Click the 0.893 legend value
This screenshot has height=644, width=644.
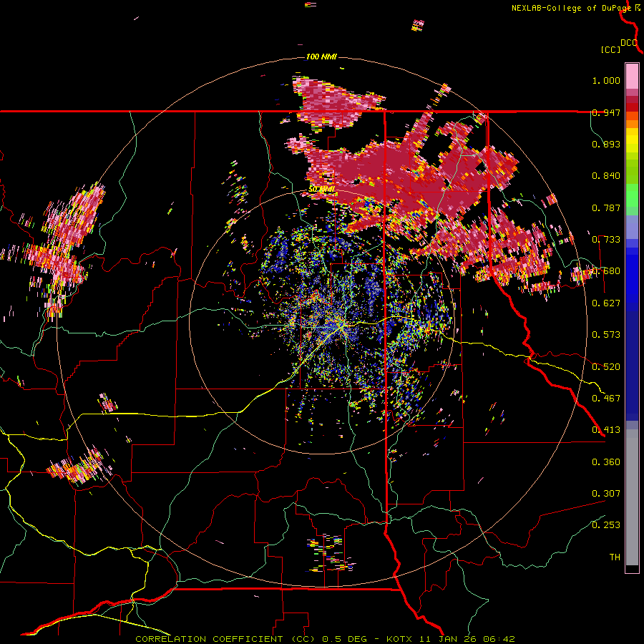coord(606,144)
